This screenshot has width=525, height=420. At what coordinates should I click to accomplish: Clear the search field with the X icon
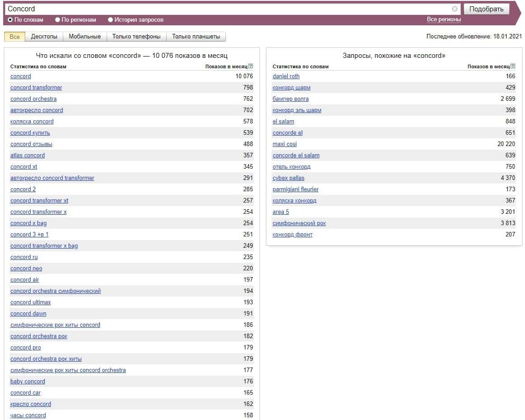455,9
